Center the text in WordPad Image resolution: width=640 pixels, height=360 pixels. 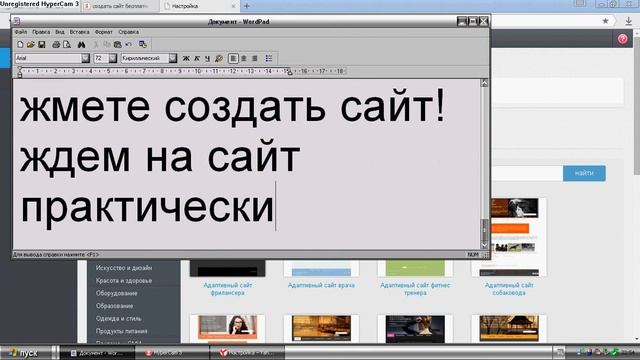(x=244, y=58)
